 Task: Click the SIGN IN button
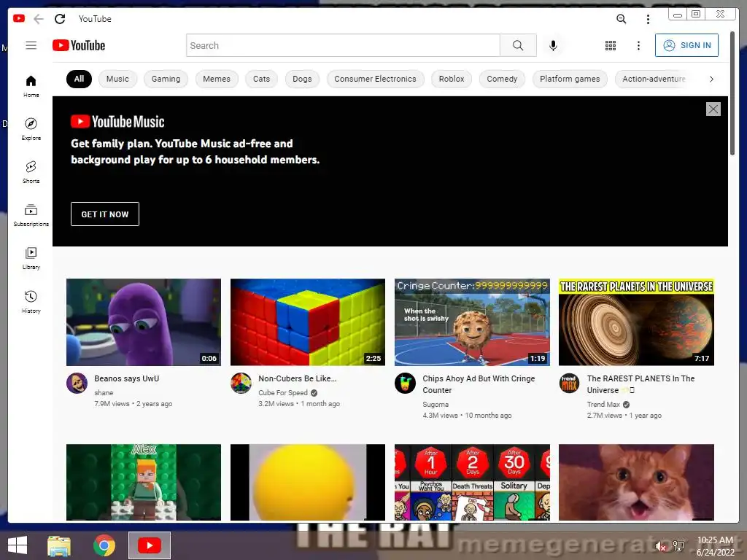(x=686, y=45)
